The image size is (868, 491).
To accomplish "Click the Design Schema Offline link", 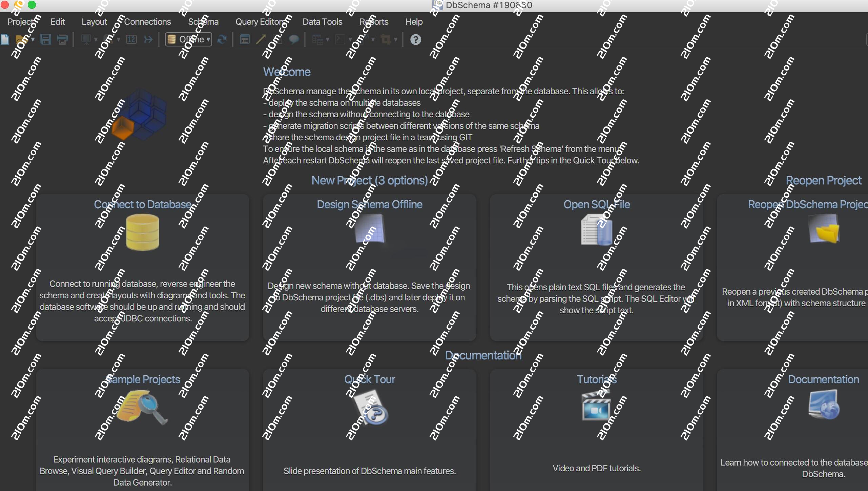I will [x=369, y=204].
